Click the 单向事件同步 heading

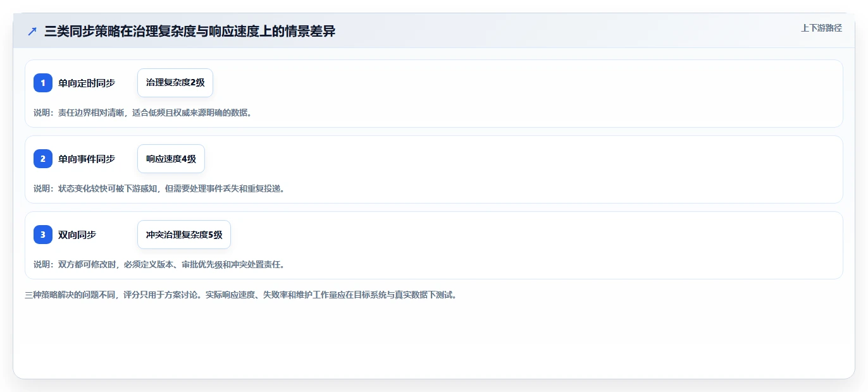click(x=87, y=159)
